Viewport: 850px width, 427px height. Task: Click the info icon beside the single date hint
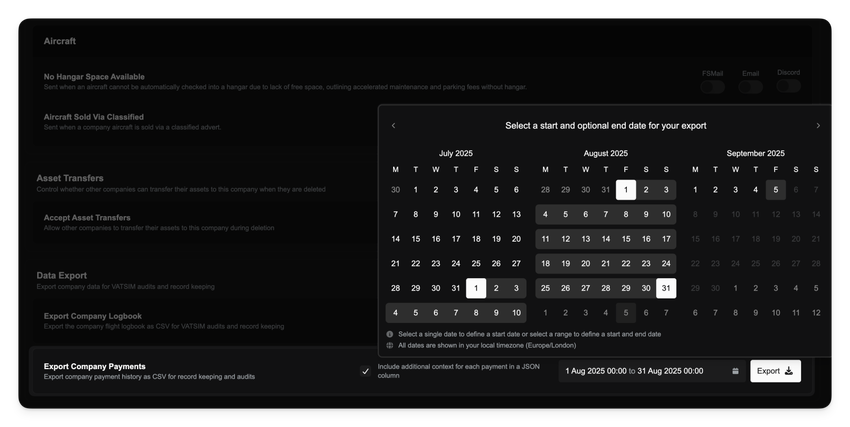389,334
